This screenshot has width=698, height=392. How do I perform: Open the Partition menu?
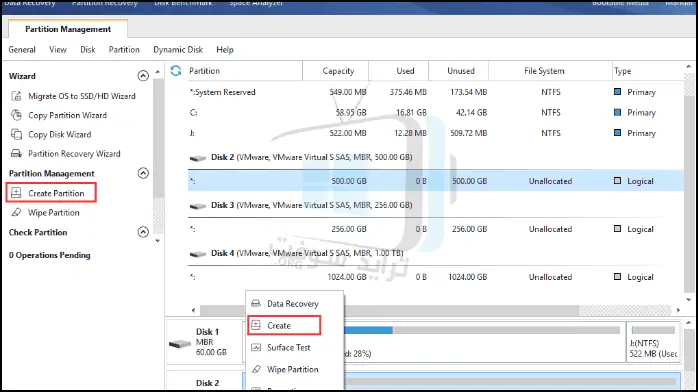(x=124, y=49)
